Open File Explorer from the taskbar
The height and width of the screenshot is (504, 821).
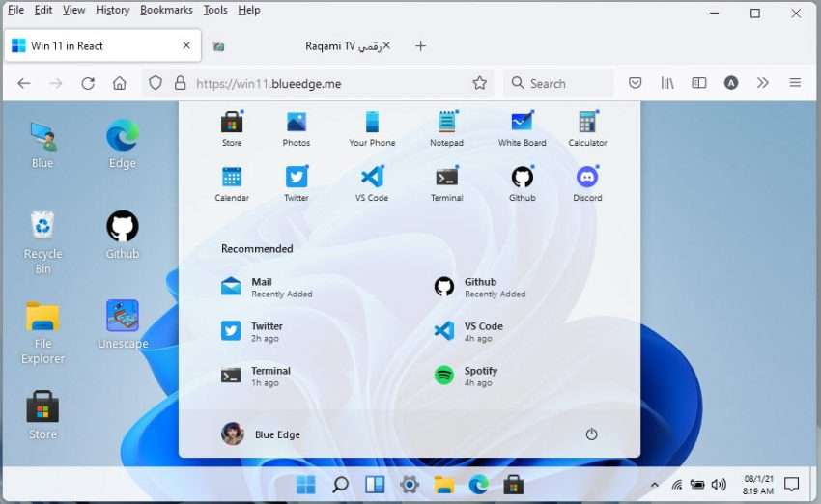[x=444, y=485]
